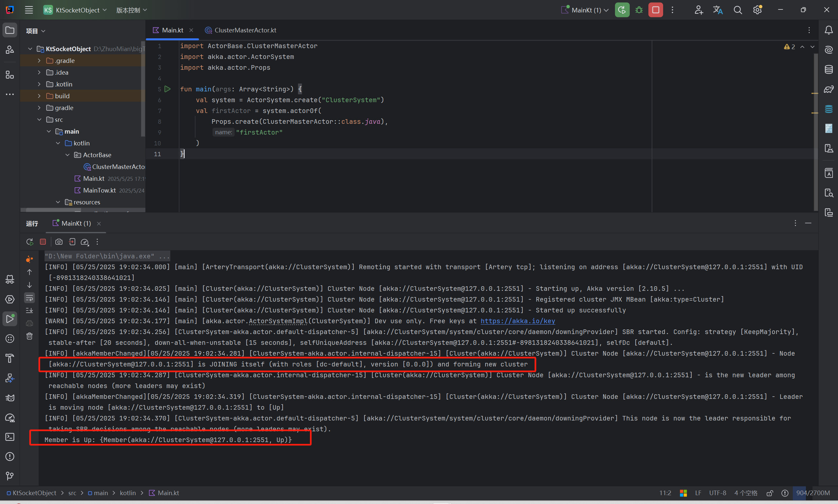
Task: Click the exit/restore layout icon in Run toolbar
Action: [72, 242]
